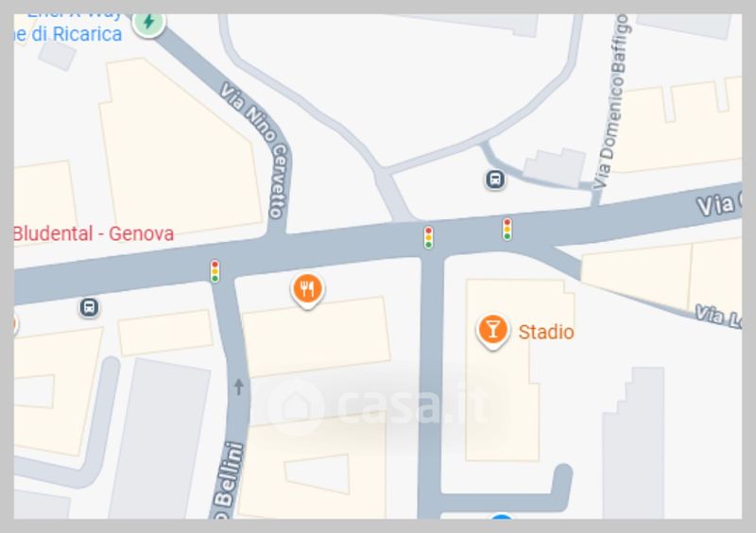Click bus stop icon below Bludental
Image resolution: width=756 pixels, height=533 pixels.
point(89,307)
